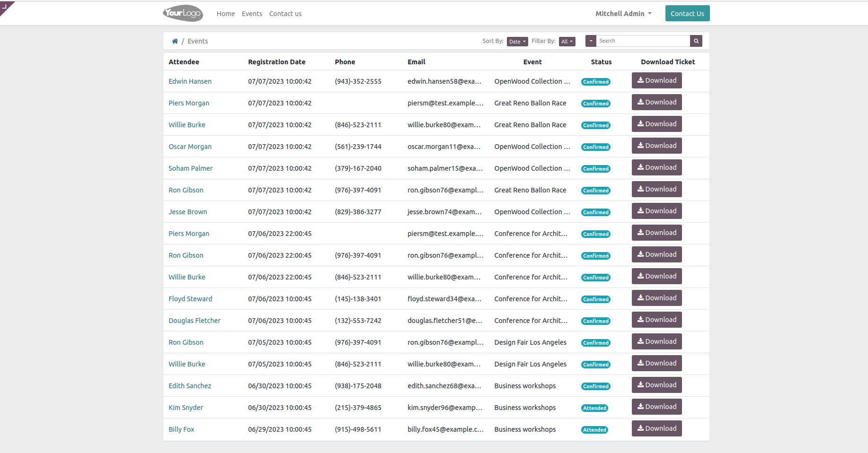Click phone number (132)-553-7242
The width and height of the screenshot is (868, 453).
[358, 321]
